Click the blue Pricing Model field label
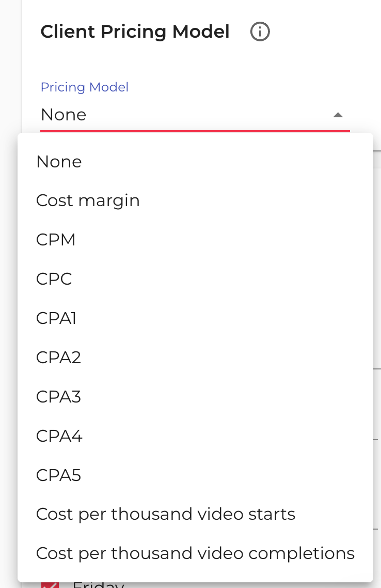 coord(85,87)
